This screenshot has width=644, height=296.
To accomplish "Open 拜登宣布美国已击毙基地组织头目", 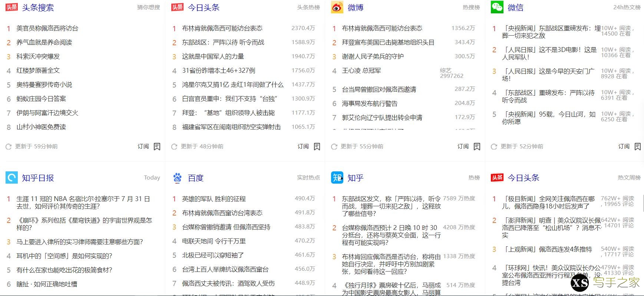I will pos(388,42).
